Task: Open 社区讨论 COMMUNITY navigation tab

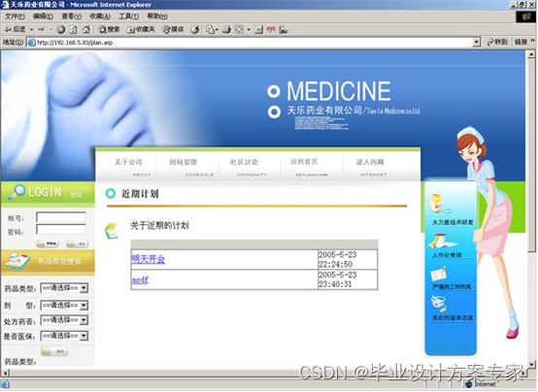Action: [249, 167]
